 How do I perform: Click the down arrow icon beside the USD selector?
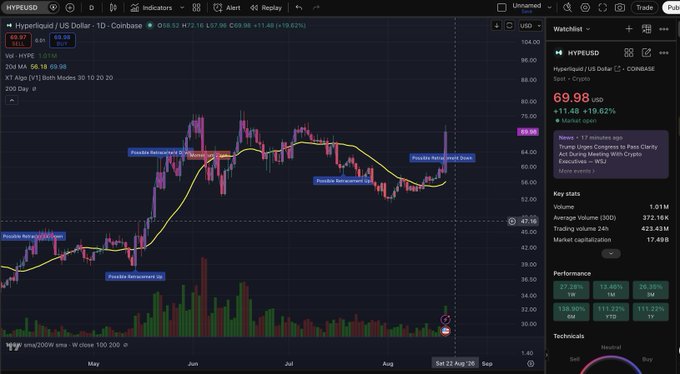pyautogui.click(x=497, y=26)
